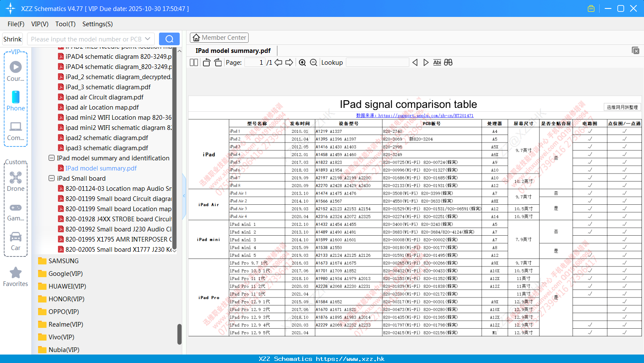Click the XZZ Schematics logo icon

11,8
